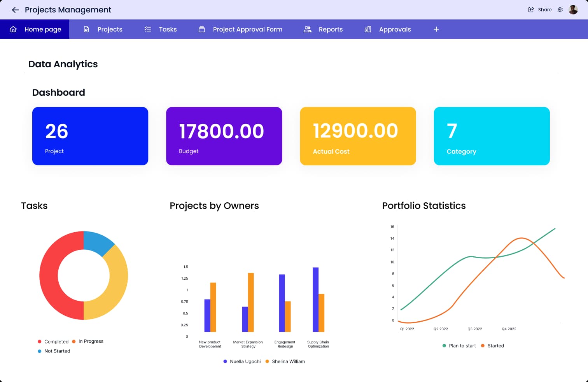Click the Projects document icon
Viewport: 588px width, 382px height.
[x=86, y=29]
